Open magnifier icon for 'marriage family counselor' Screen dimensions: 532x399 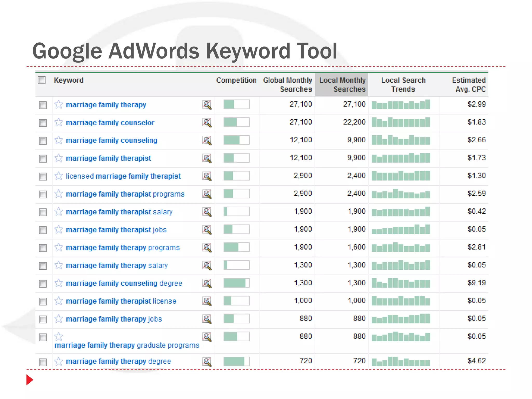[207, 123]
